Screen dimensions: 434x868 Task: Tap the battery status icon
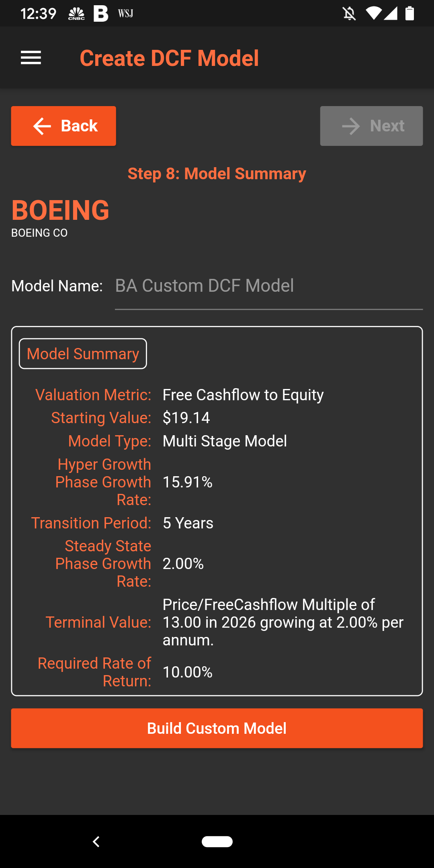click(409, 14)
